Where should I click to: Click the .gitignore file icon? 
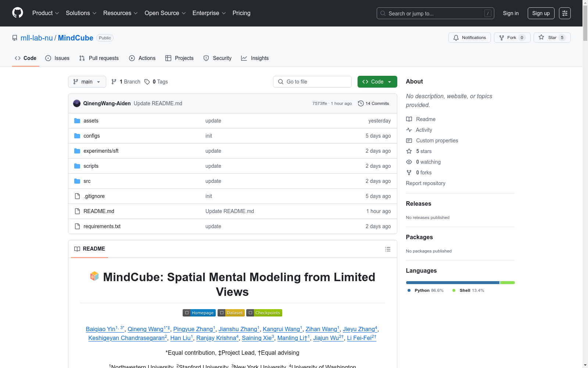click(x=77, y=196)
